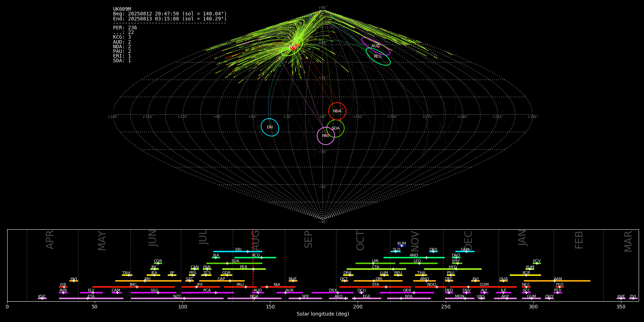This screenshot has width=644, height=322.
Task: Click the red COM bar in timeline
Action: 484,287
